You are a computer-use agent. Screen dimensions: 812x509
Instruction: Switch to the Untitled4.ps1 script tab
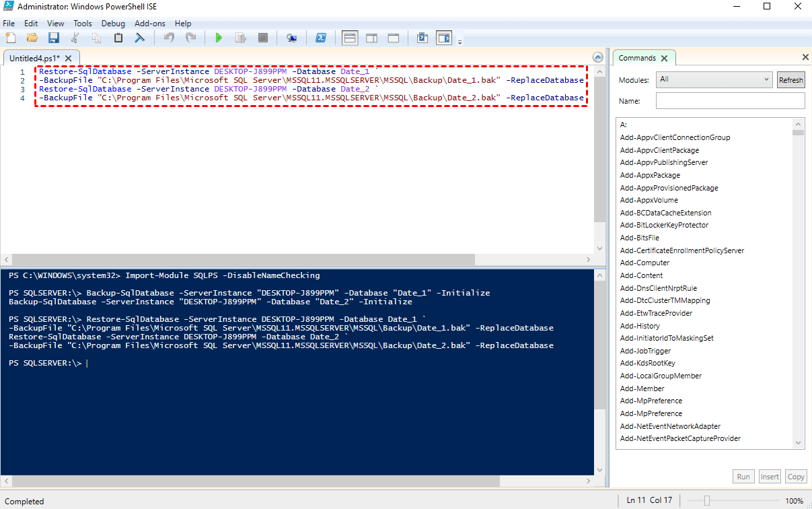pos(34,58)
